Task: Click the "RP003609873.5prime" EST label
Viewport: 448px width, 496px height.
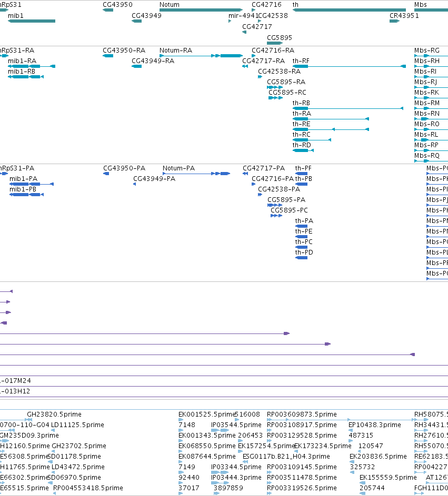Action: click(x=302, y=414)
